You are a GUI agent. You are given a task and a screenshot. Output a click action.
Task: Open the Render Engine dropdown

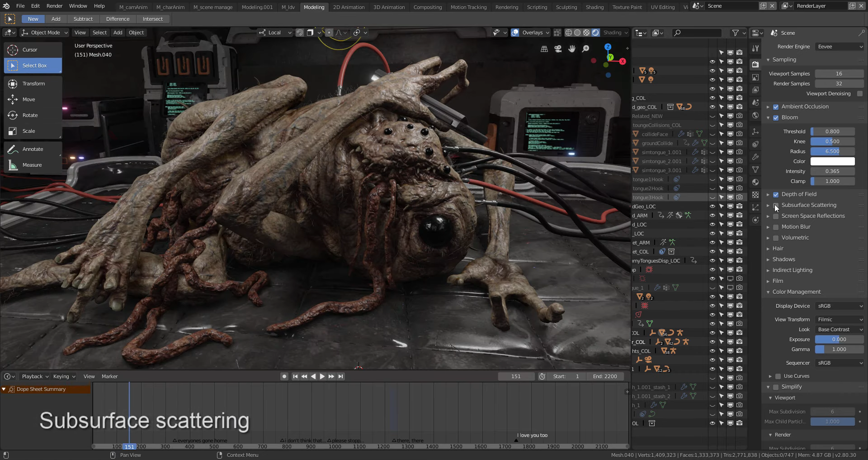pos(840,47)
